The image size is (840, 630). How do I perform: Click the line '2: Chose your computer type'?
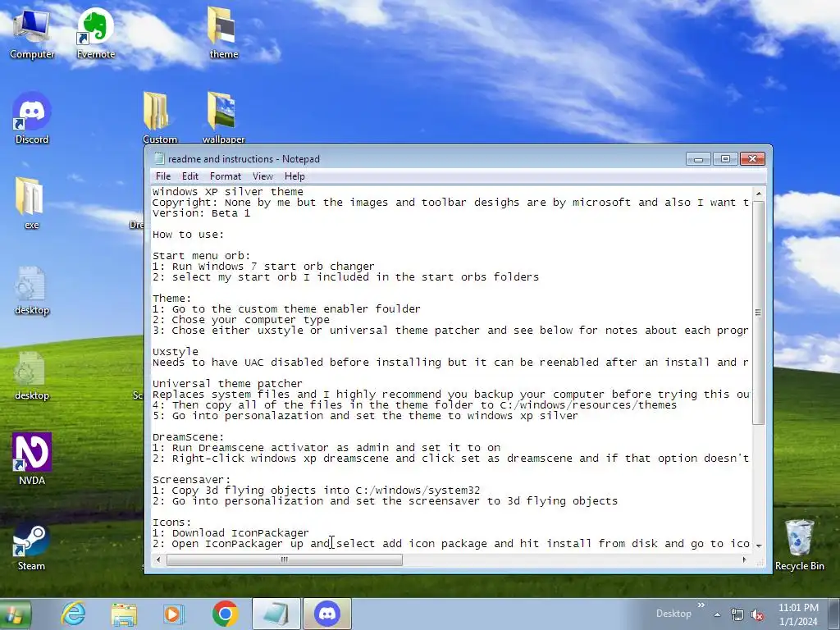240,320
